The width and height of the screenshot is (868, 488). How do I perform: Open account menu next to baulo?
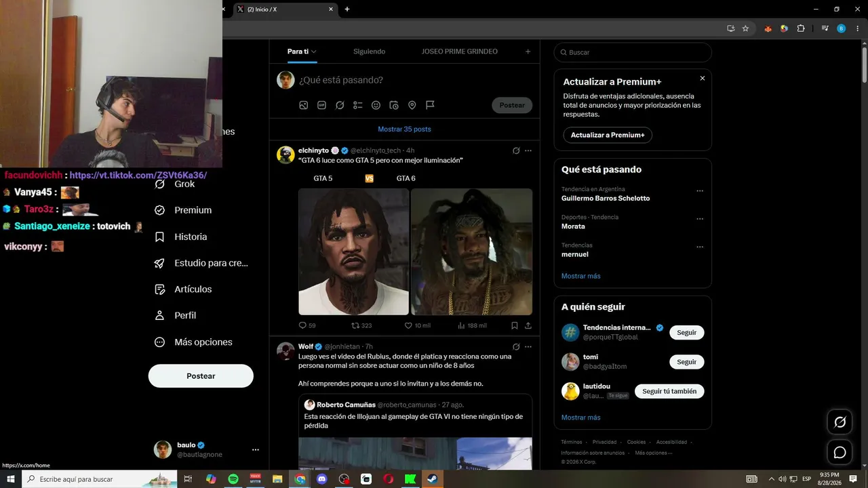tap(255, 449)
